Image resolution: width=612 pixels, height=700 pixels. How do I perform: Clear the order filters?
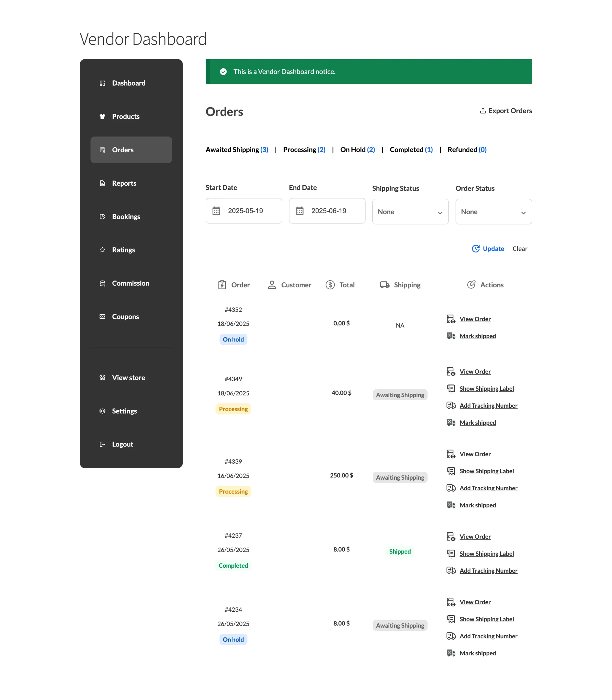coord(519,249)
